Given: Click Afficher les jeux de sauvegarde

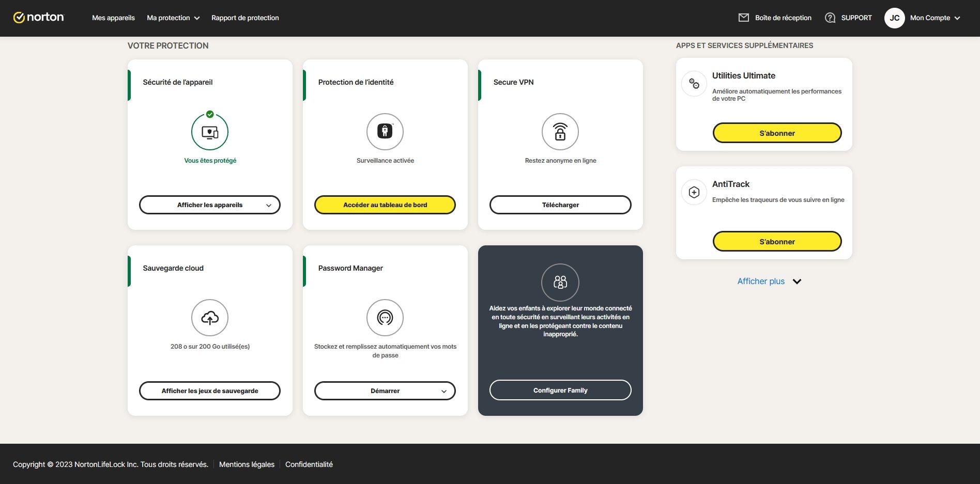Looking at the screenshot, I should click(210, 391).
